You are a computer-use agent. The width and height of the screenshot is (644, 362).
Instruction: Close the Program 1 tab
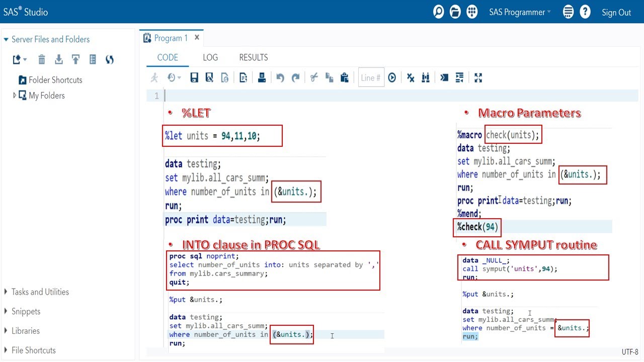coord(197,38)
